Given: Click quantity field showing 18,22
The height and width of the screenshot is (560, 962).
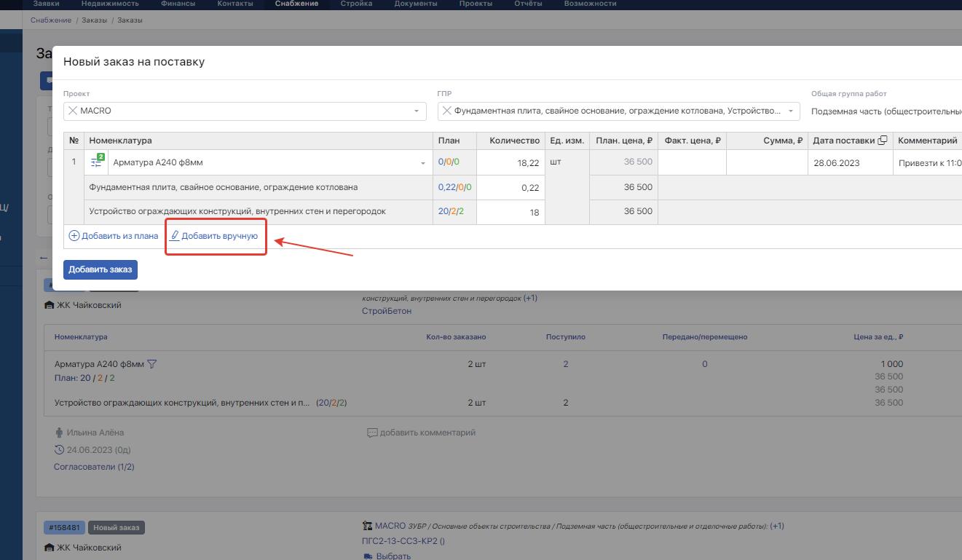Looking at the screenshot, I should (510, 163).
